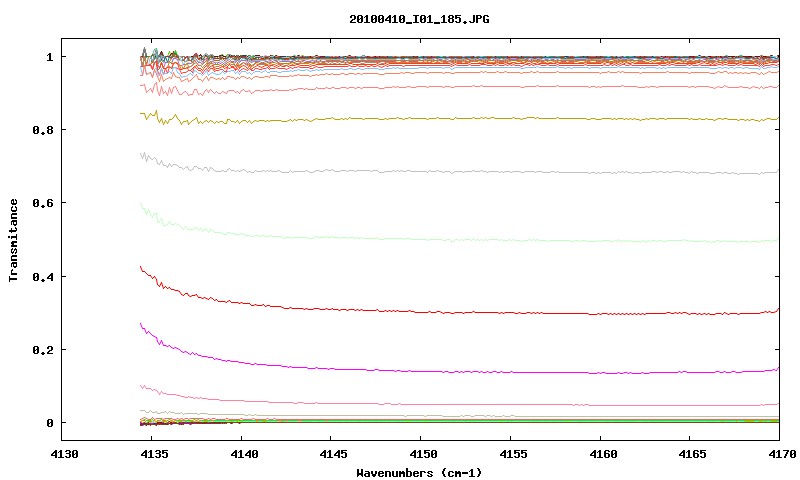Click the y-axis tick label 0
The height and width of the screenshot is (480, 800).
click(x=49, y=423)
